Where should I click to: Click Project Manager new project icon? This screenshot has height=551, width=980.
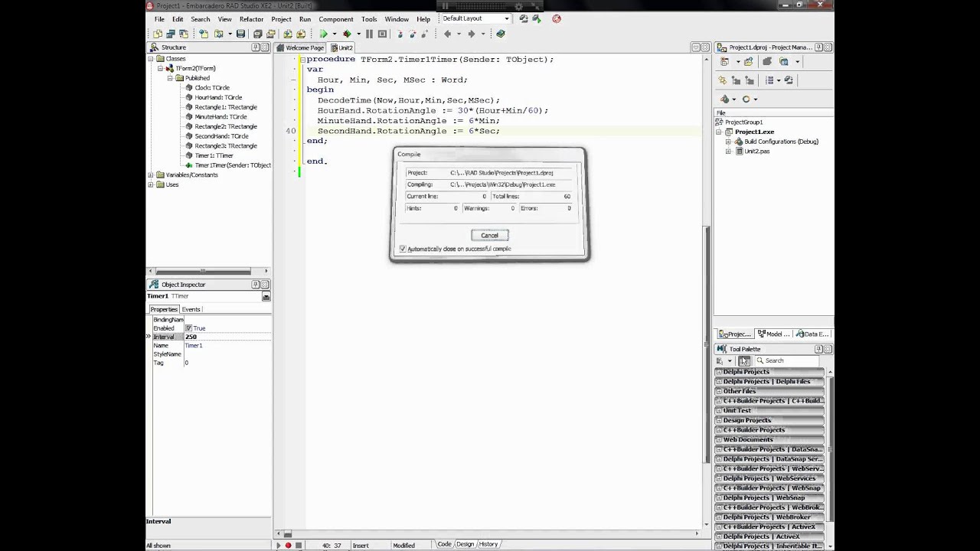pos(724,61)
